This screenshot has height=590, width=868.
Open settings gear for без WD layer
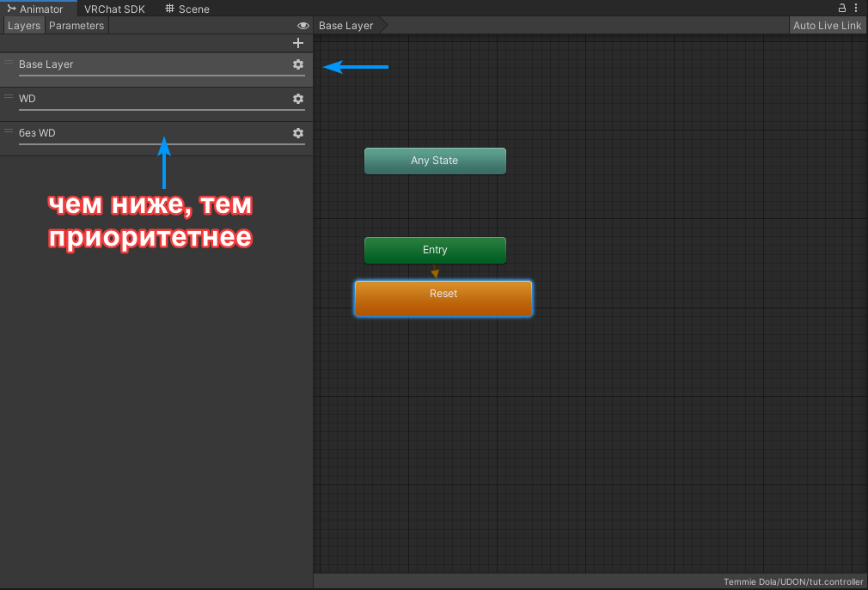pyautogui.click(x=298, y=133)
